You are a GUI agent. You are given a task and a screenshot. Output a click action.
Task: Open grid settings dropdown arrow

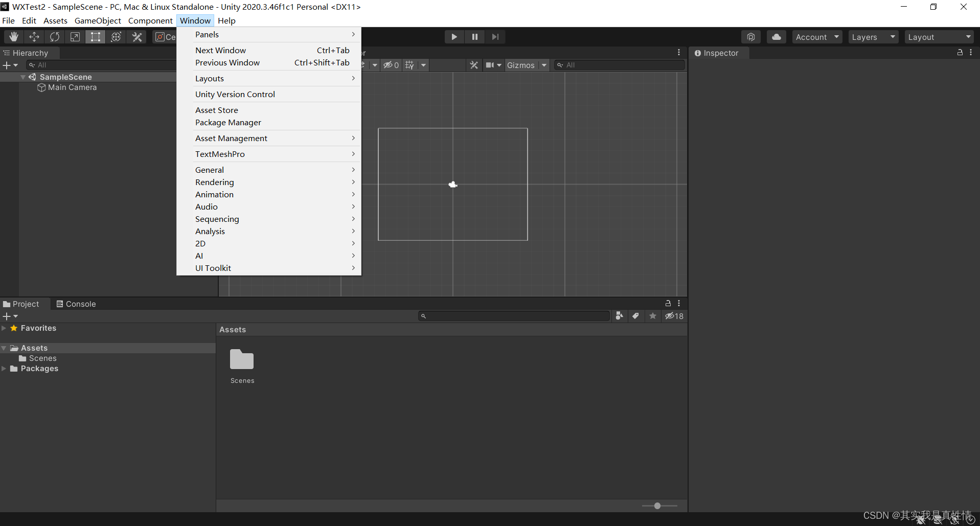[423, 65]
